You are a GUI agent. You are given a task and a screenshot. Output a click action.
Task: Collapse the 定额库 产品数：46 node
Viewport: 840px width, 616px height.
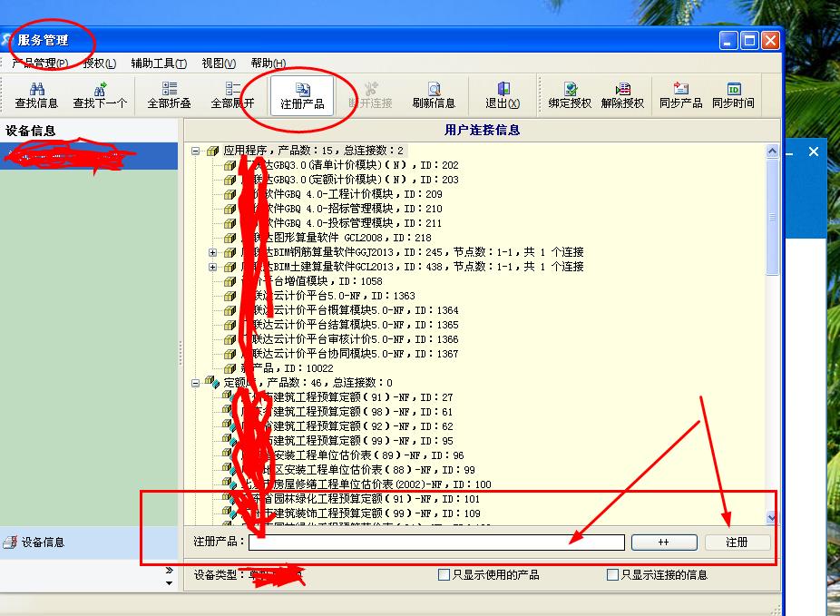(x=196, y=383)
